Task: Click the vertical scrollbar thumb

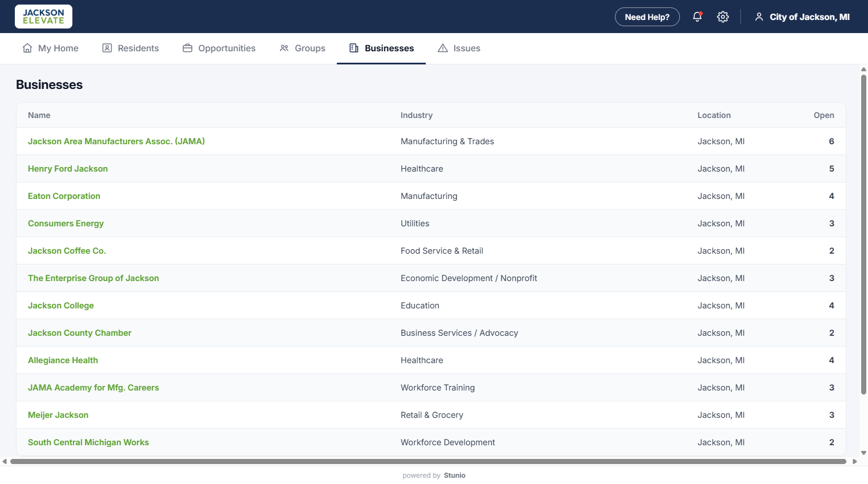Action: coord(863,234)
